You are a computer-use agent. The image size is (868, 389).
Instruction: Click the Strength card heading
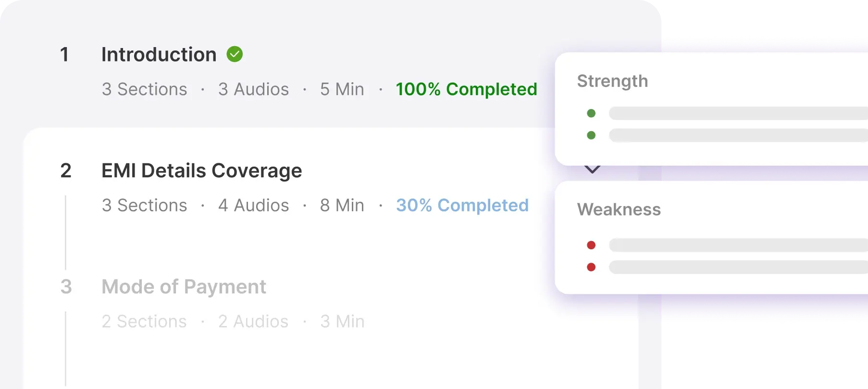click(612, 81)
